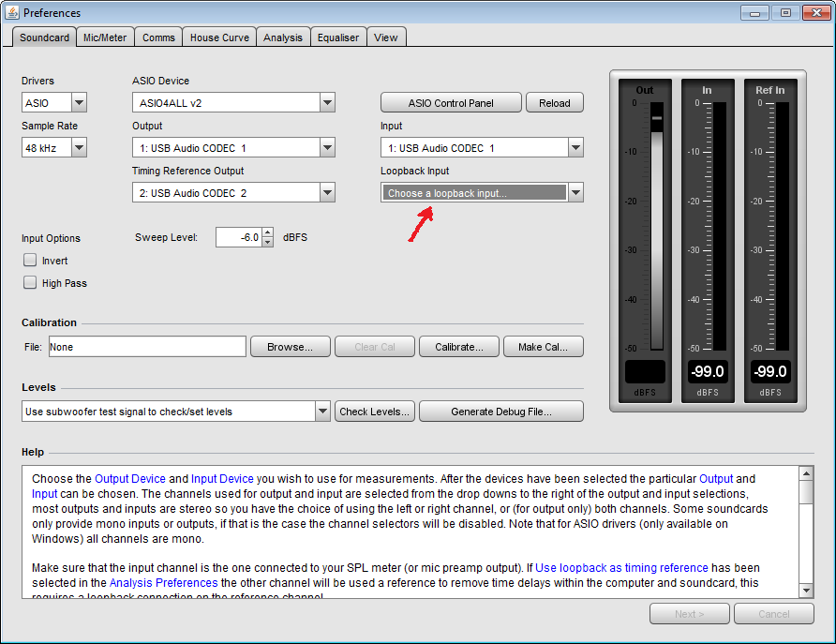This screenshot has height=644, width=836.
Task: Click the In level meter bar
Action: point(719,226)
